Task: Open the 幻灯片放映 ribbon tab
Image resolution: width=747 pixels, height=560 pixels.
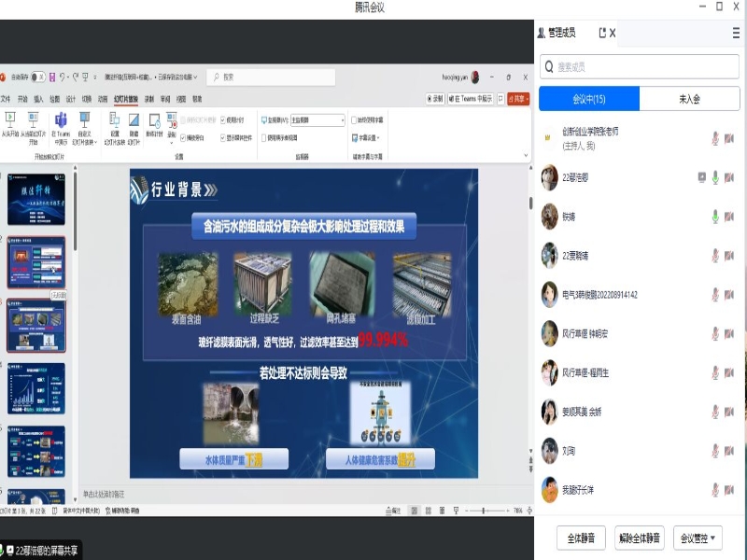Action: tap(125, 98)
